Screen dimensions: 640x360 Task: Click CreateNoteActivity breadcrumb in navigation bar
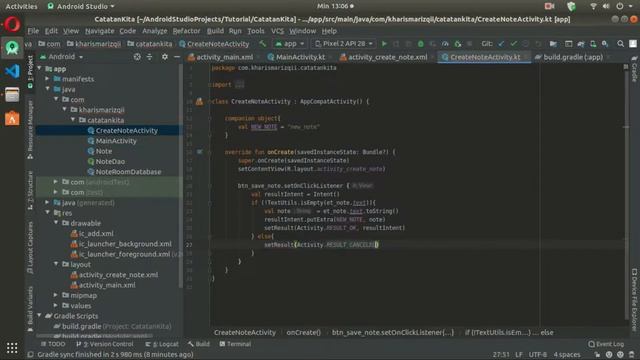[x=214, y=44]
